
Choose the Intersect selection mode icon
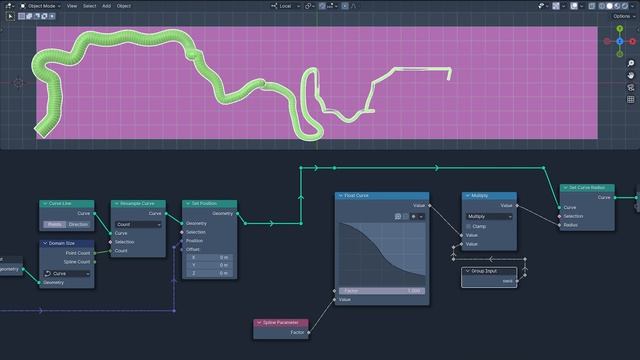click(52, 16)
